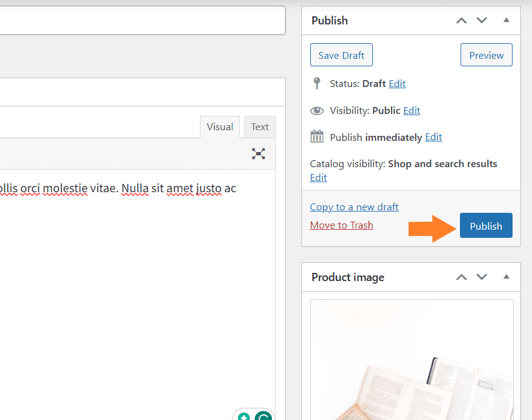Click the green assistant icon beside Grammarly

(x=244, y=417)
